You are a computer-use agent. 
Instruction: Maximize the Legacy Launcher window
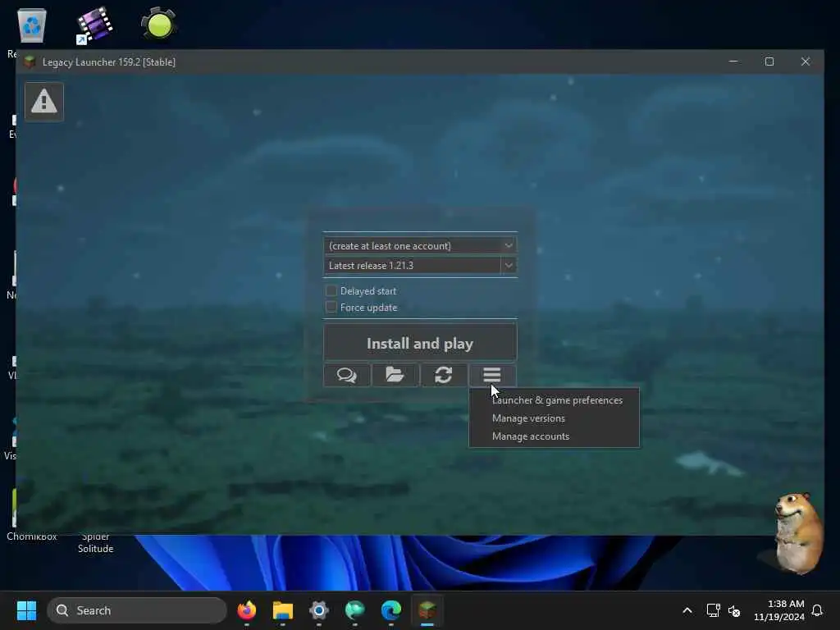coord(769,62)
